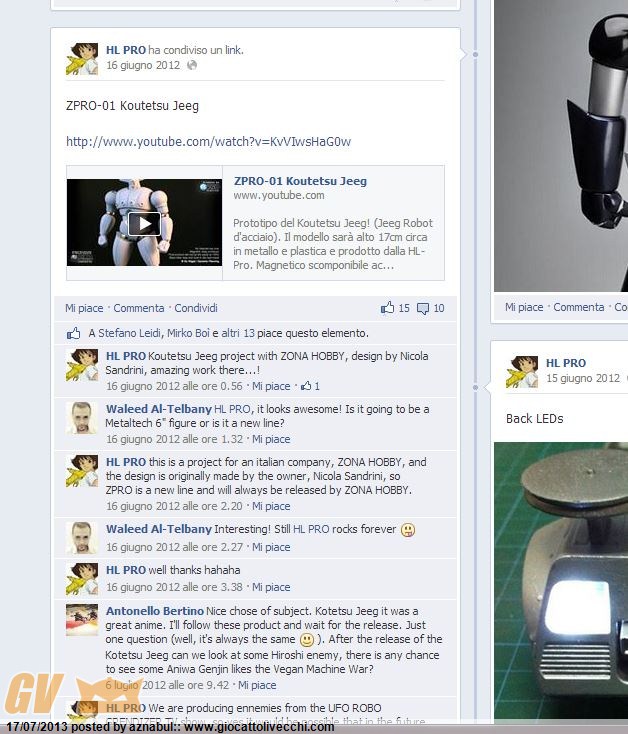Open Waleed Al-Telbany's name on the Metaltech comment
Image resolution: width=628 pixels, height=734 pixels.
pyautogui.click(x=159, y=409)
